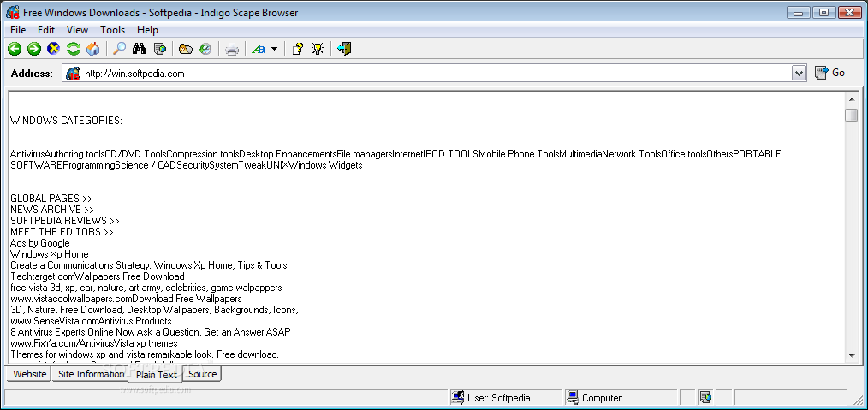868x410 pixels.
Task: Open the text size dropdown arrow
Action: coord(274,50)
